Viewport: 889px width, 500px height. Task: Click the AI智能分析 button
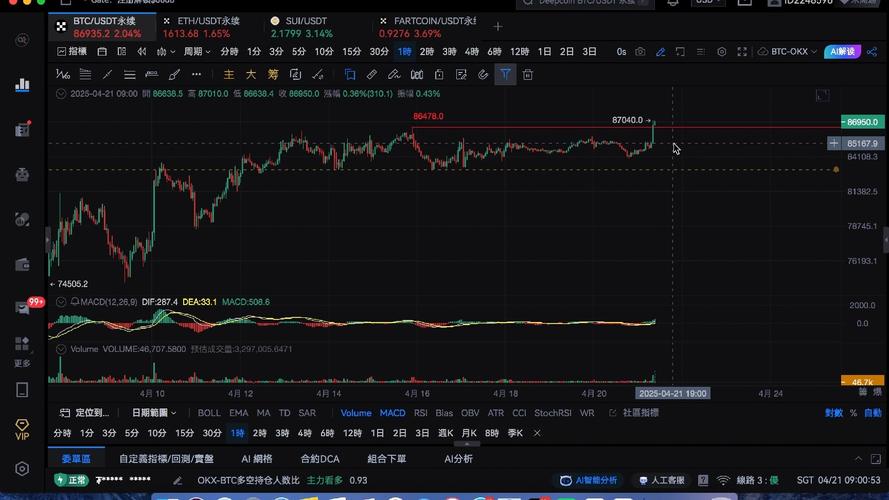pos(590,480)
